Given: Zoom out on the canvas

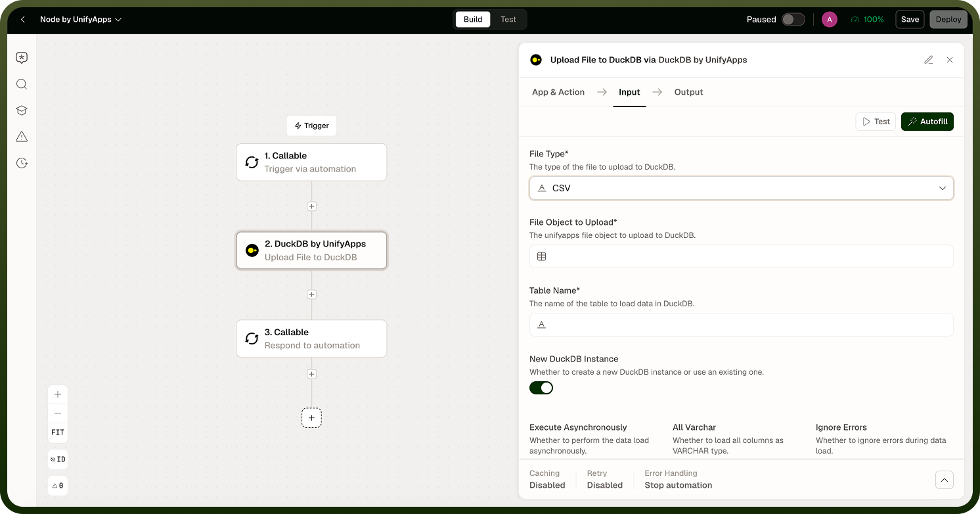Looking at the screenshot, I should coord(58,413).
